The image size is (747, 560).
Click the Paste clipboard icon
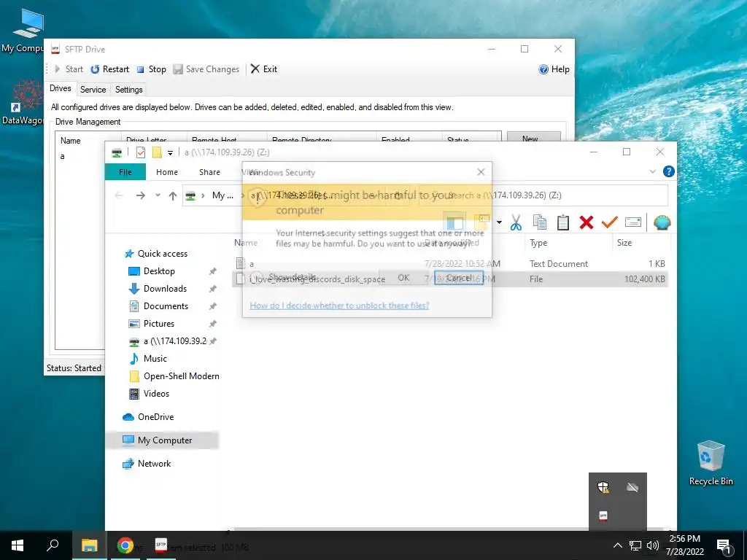click(563, 222)
